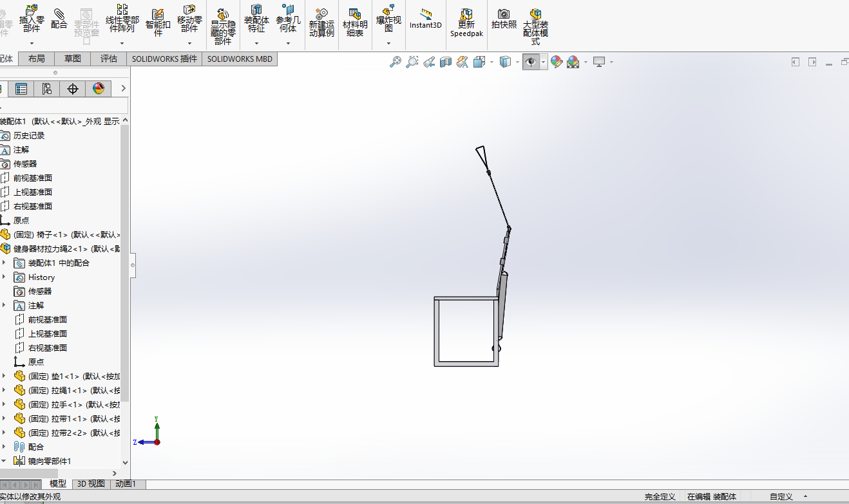Open the Hide/Show Items dropdown arrow

pos(544,62)
